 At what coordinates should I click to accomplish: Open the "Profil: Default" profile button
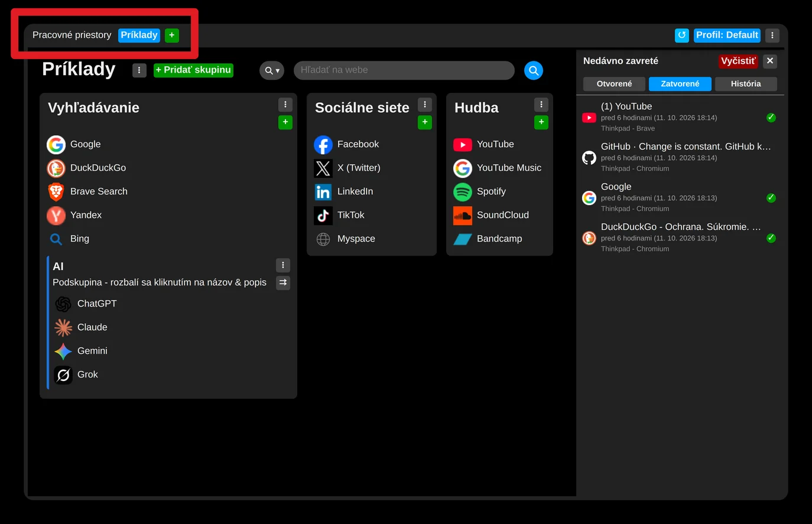click(x=727, y=35)
